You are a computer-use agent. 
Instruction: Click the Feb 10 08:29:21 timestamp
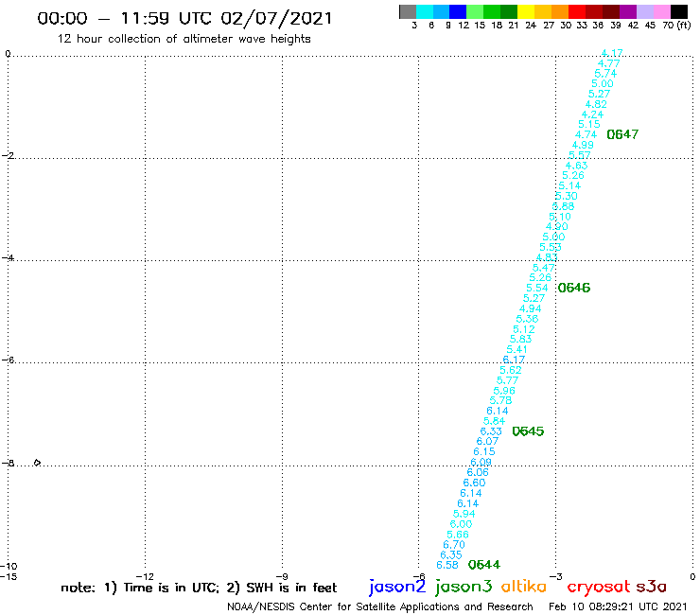point(618,607)
